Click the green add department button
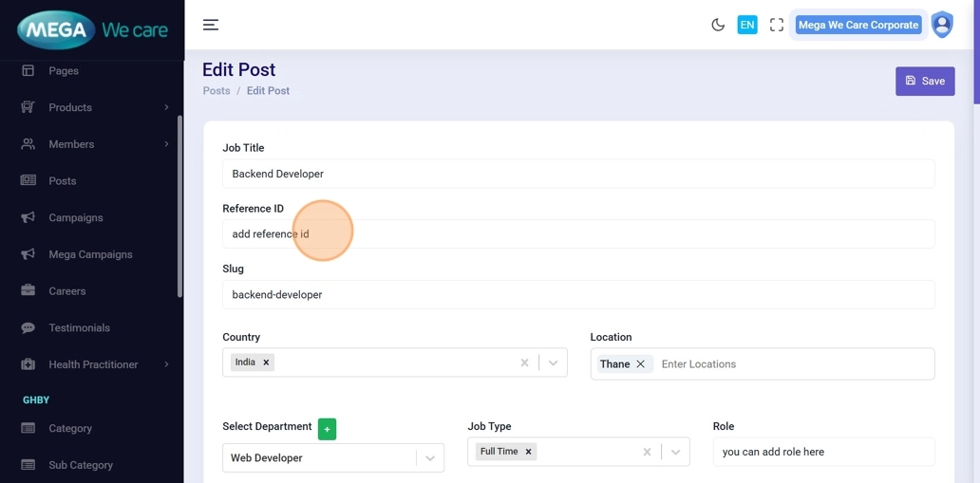This screenshot has height=483, width=980. click(327, 429)
